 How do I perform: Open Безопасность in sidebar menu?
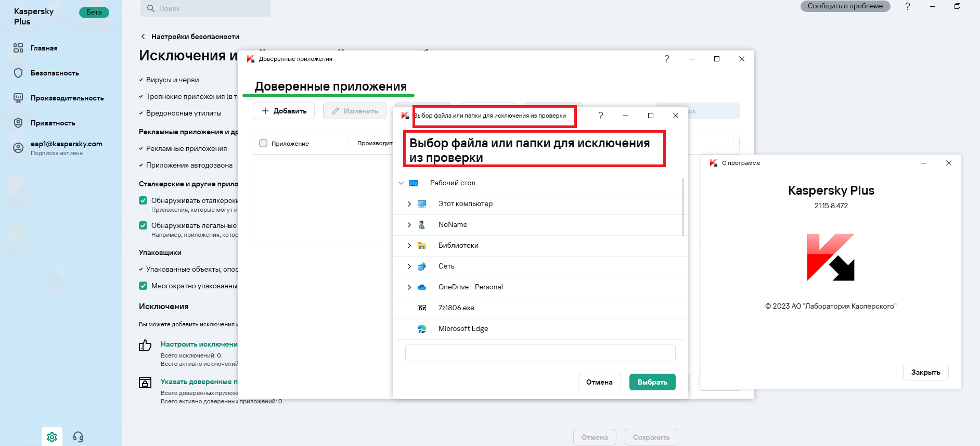pos(55,73)
